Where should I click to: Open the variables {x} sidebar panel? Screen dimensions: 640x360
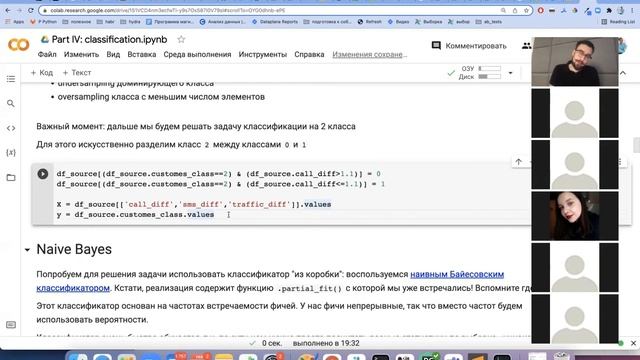[11, 153]
